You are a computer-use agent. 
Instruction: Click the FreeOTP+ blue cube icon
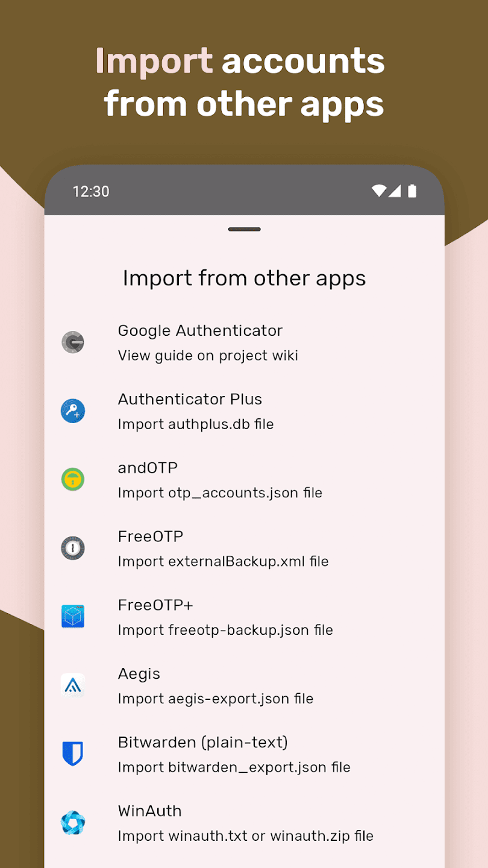tap(73, 617)
